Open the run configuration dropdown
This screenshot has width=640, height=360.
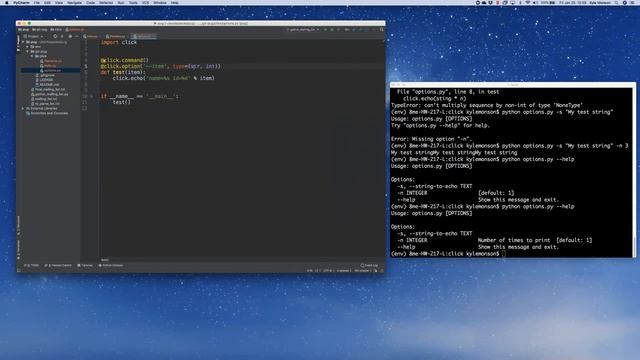[303, 30]
